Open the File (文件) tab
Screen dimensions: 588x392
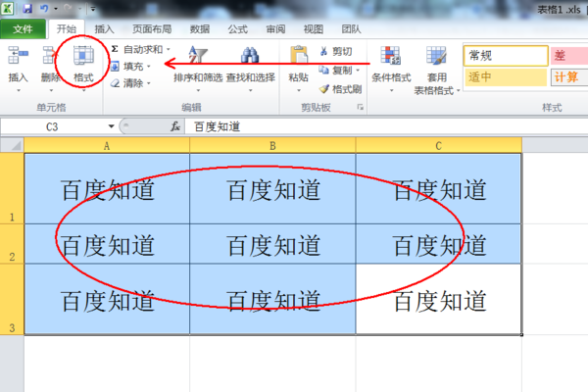point(23,28)
